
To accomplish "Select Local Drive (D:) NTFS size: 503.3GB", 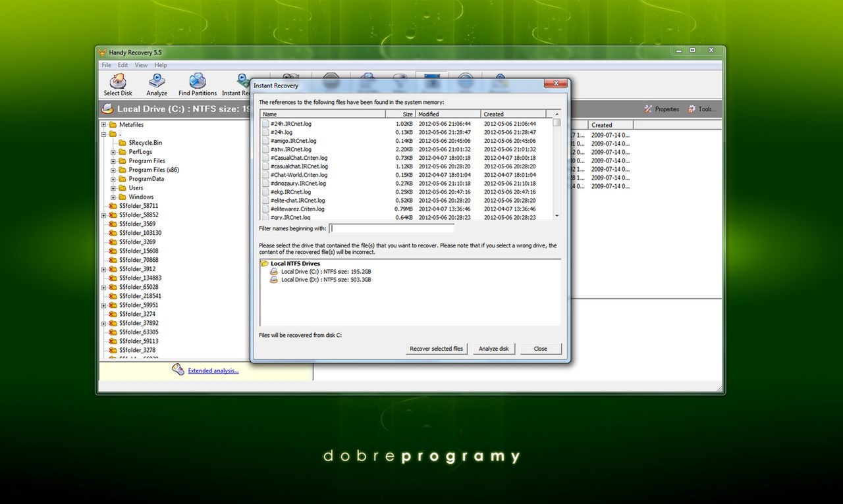I will click(x=326, y=280).
